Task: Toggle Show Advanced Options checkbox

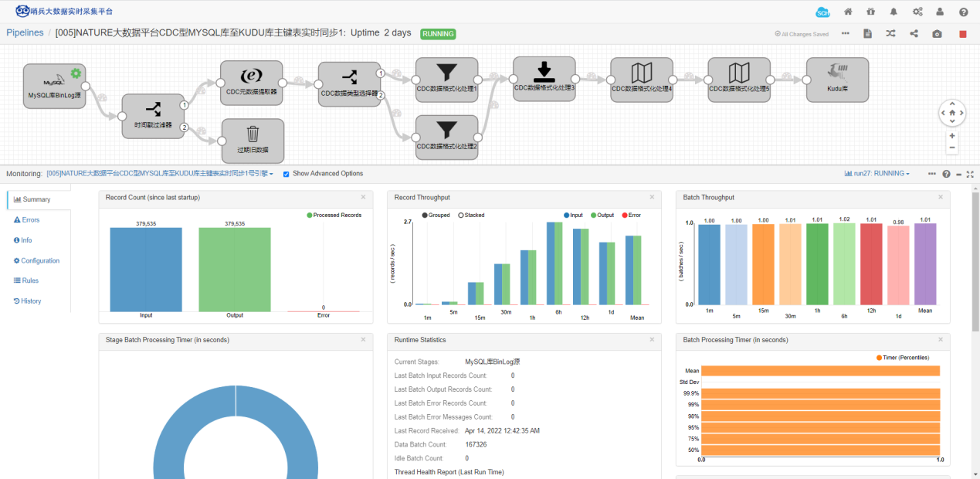Action: 287,174
